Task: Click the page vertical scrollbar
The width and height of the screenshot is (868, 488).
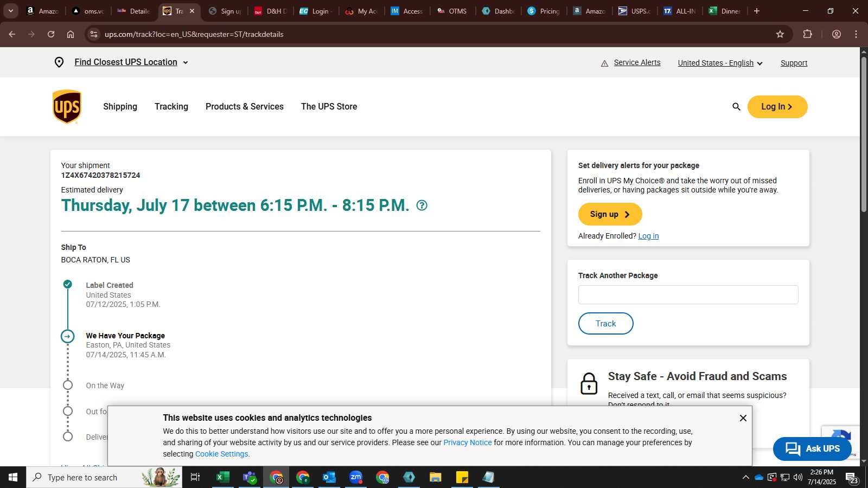Action: coord(864,134)
